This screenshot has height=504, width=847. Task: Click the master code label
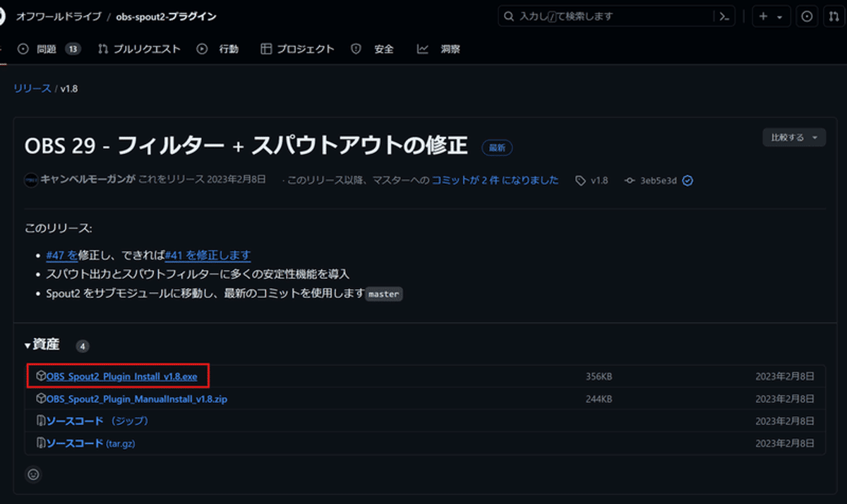click(x=384, y=294)
